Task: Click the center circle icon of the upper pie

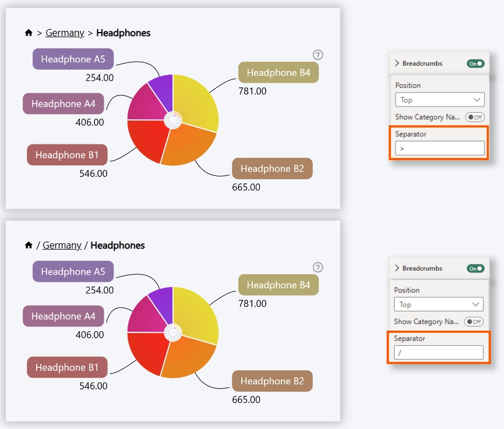Action: 172,120
